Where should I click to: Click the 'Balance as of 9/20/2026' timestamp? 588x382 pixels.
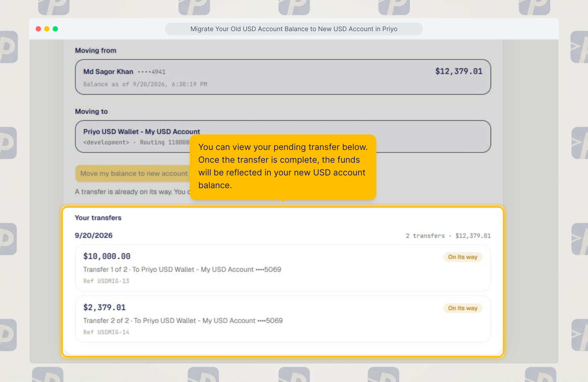click(x=145, y=84)
